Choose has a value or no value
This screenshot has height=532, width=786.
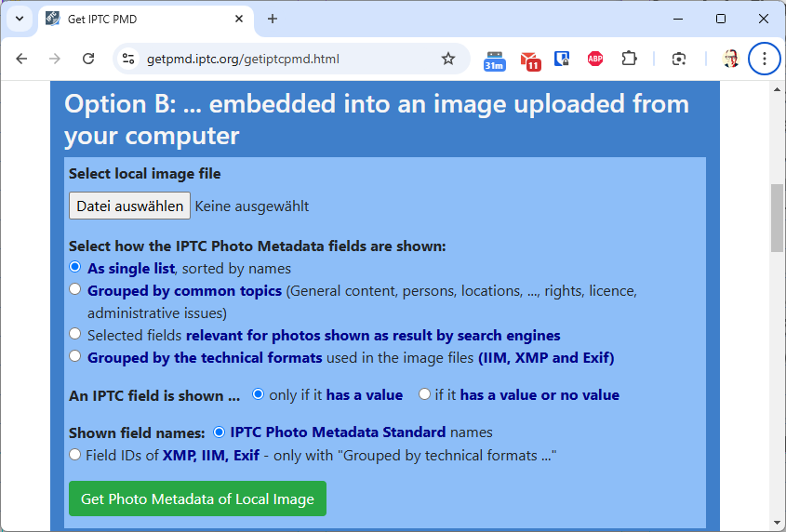[424, 394]
